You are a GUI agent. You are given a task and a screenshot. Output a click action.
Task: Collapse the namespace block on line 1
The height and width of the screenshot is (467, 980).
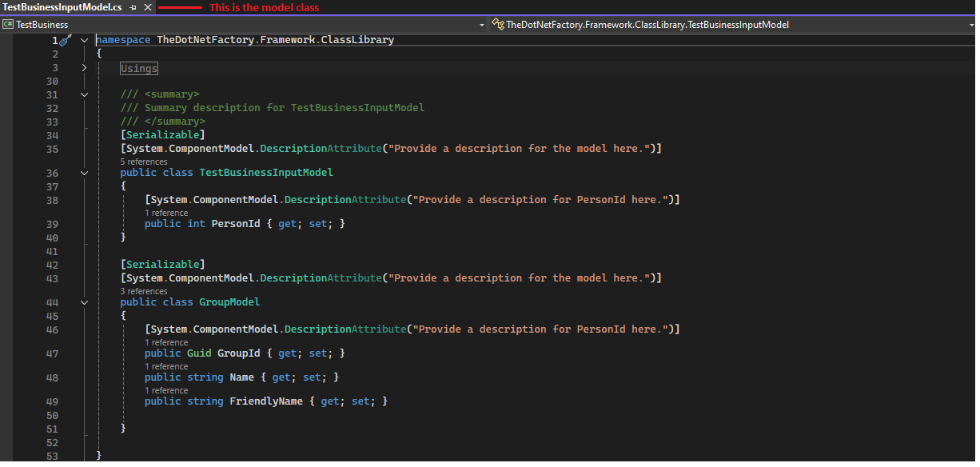tap(84, 39)
